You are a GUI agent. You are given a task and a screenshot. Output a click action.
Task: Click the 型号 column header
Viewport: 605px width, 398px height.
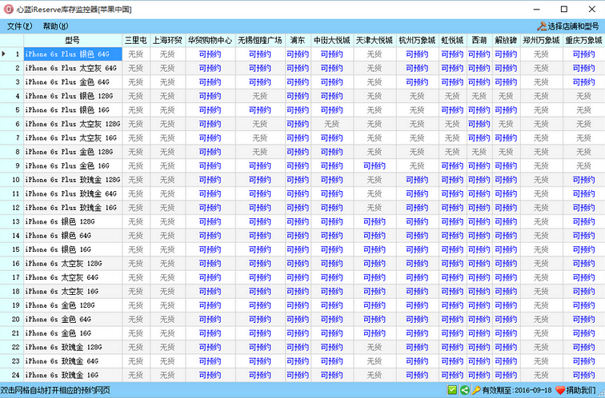[x=73, y=40]
